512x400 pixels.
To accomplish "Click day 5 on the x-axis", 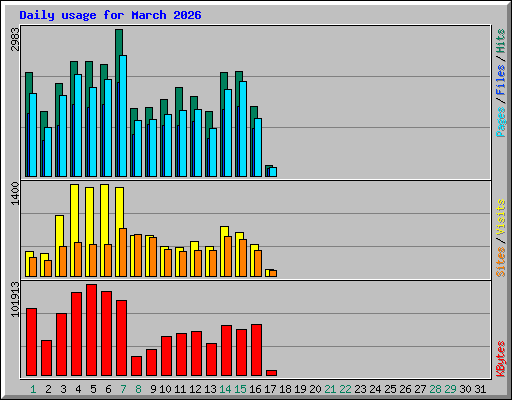I will point(93,389).
